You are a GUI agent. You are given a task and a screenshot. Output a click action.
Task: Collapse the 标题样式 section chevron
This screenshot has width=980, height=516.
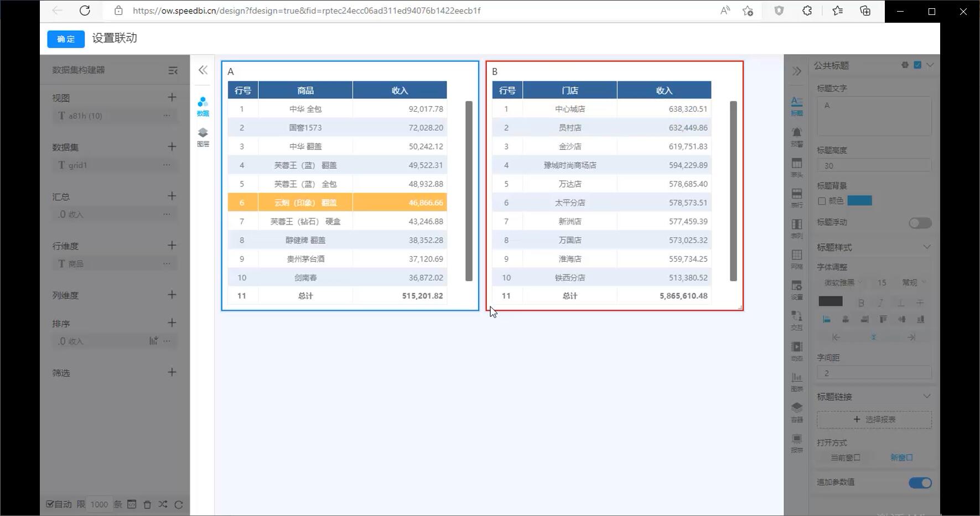pyautogui.click(x=926, y=247)
